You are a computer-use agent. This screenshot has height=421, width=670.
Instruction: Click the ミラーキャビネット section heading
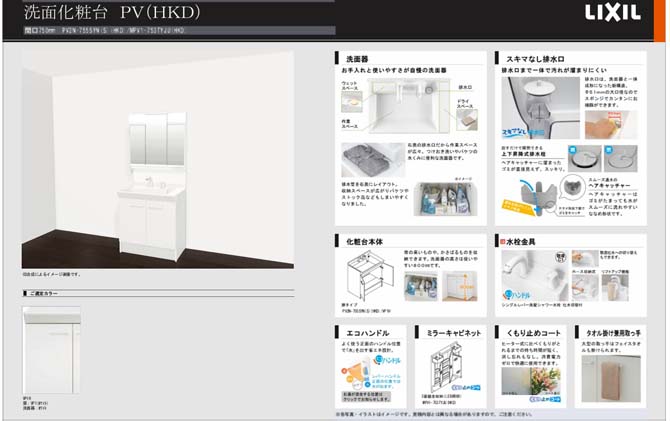(454, 333)
